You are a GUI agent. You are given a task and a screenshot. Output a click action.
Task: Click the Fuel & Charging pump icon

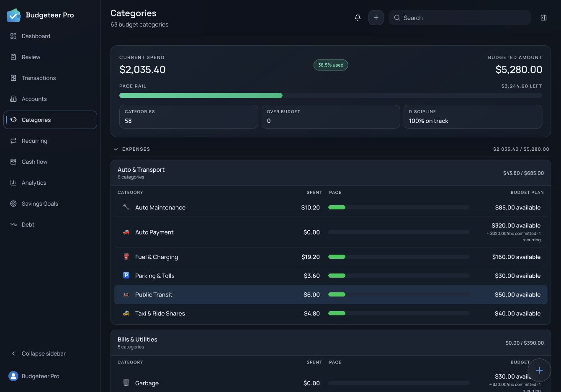tap(126, 257)
